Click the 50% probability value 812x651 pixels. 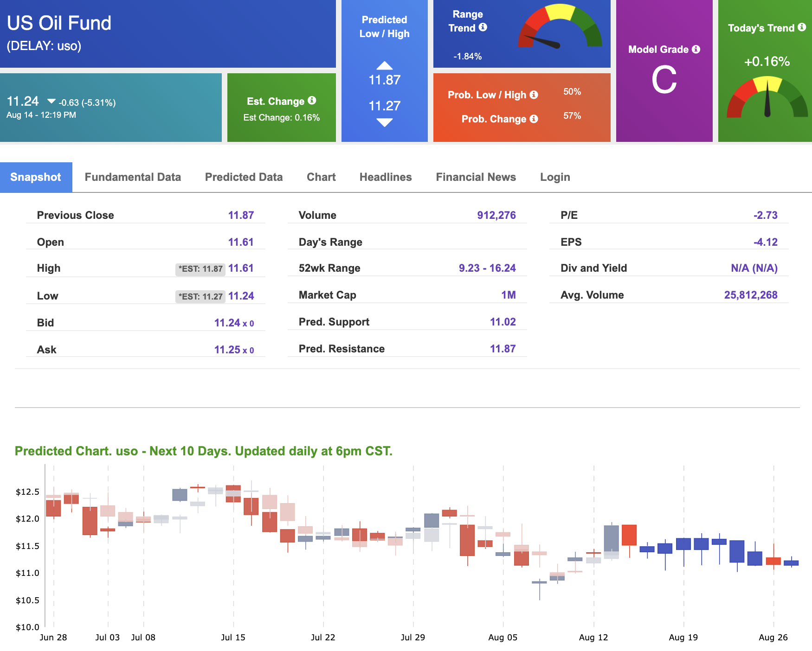point(572,92)
